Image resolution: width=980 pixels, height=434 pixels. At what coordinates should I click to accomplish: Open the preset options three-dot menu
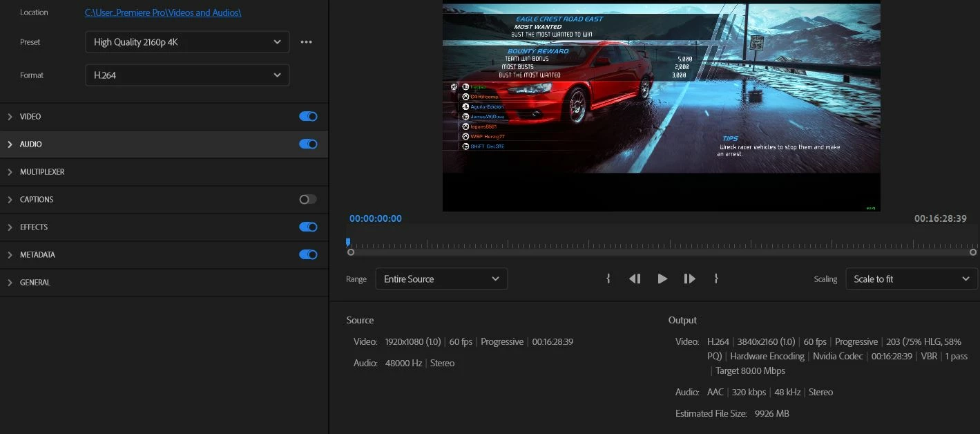click(x=307, y=42)
